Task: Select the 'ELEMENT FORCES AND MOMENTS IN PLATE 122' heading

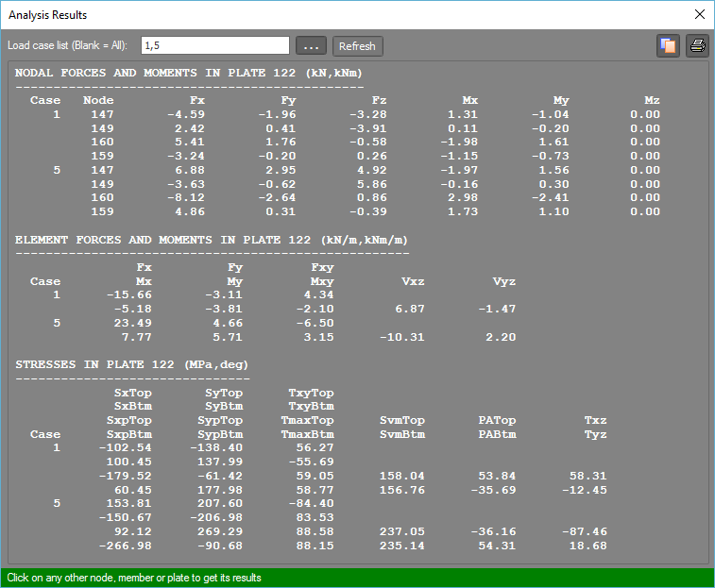Action: pos(212,240)
